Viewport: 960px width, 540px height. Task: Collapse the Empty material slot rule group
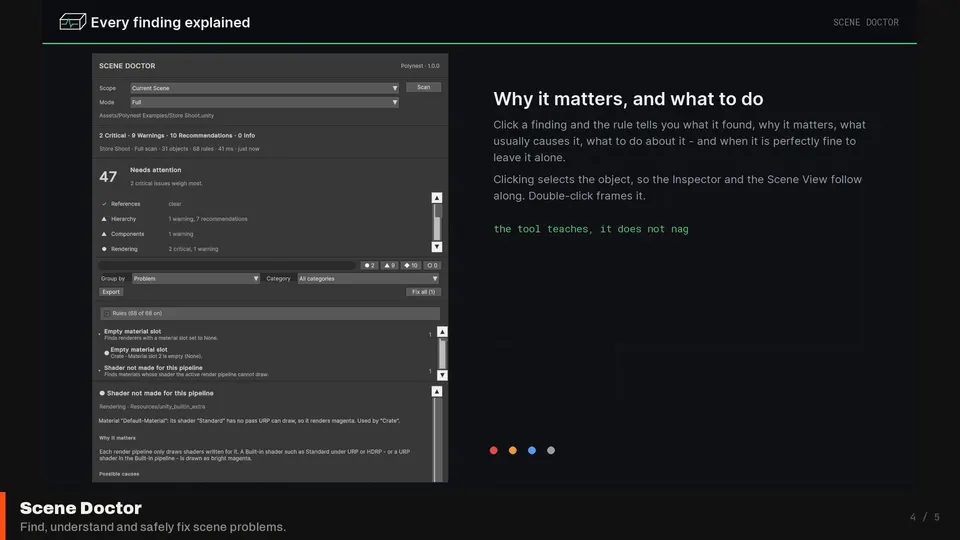tap(99, 334)
